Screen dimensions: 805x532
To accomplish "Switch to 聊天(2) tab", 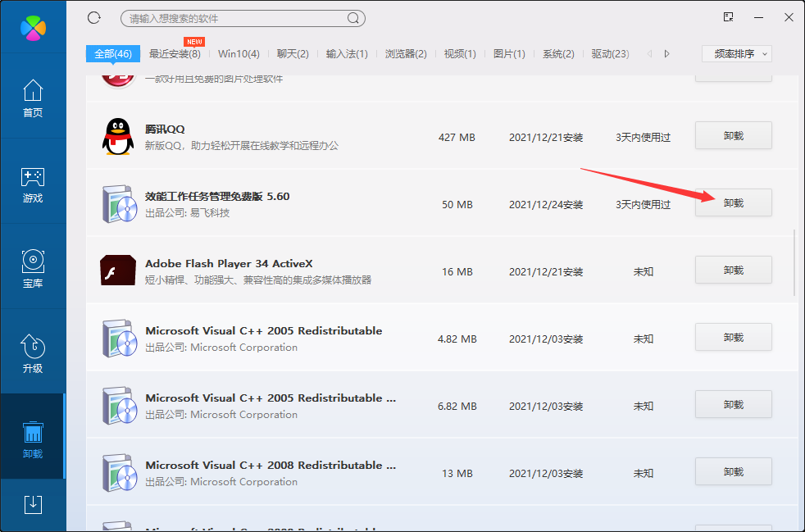I will tap(293, 54).
